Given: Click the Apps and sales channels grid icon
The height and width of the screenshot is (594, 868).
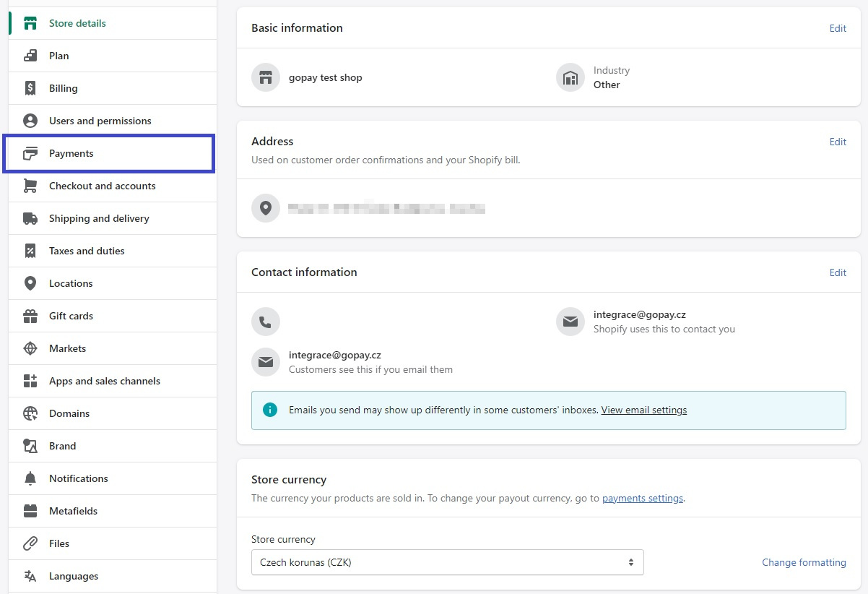Looking at the screenshot, I should click(x=30, y=381).
